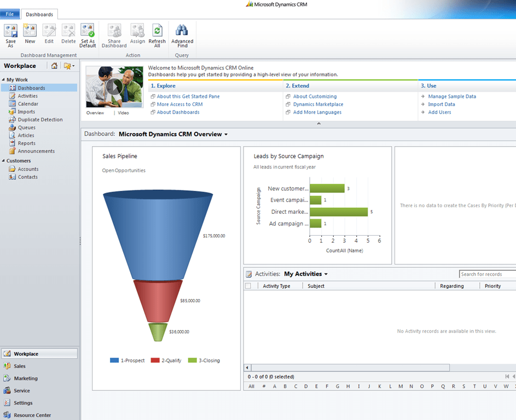Click the Assign ribbon icon
The width and height of the screenshot is (516, 420).
(x=137, y=33)
